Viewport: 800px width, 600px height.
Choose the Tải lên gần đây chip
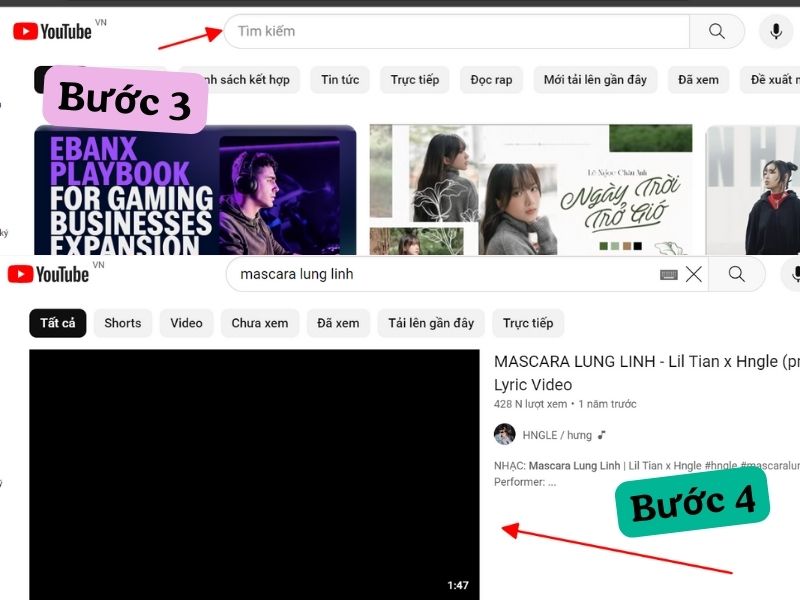point(431,323)
